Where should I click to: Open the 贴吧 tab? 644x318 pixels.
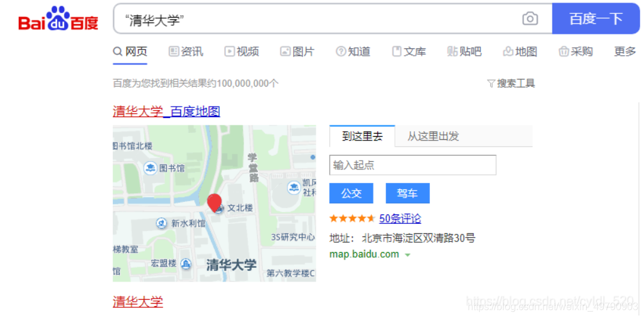(464, 51)
